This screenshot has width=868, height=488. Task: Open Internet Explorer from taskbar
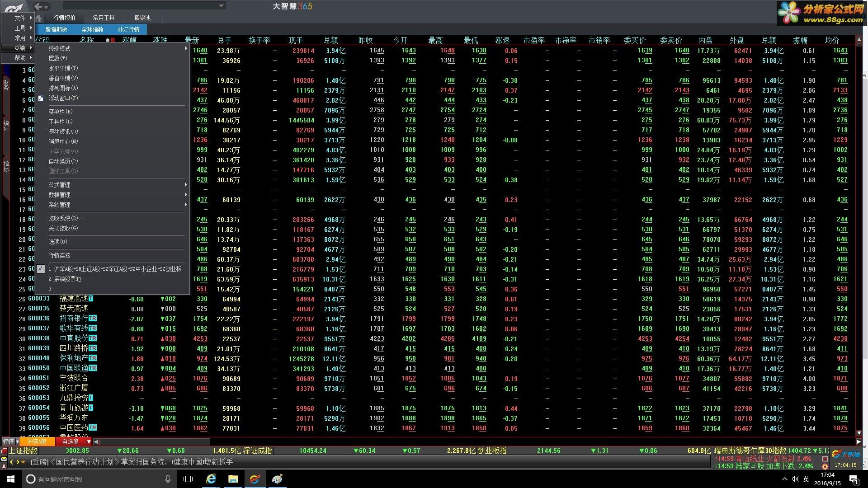pos(211,479)
